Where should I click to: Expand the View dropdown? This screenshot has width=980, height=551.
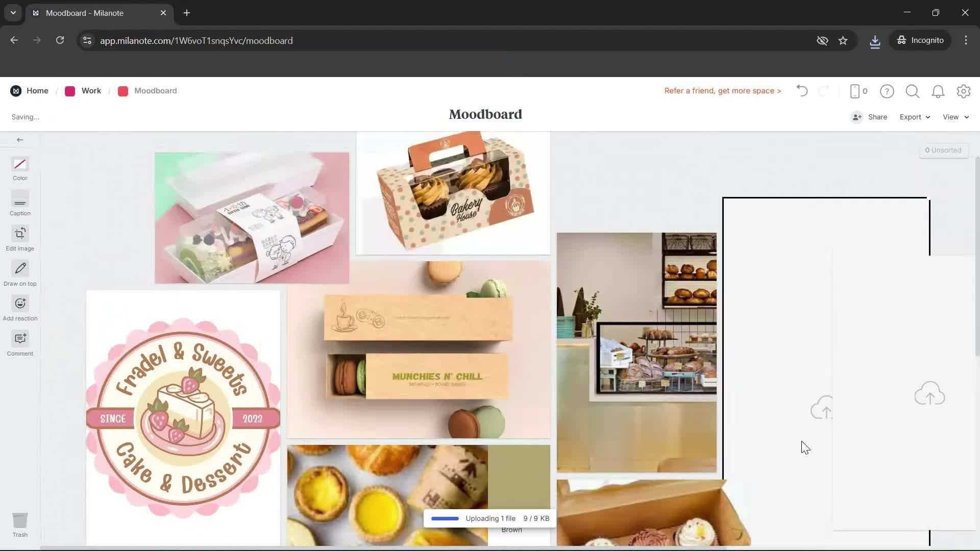pos(955,117)
